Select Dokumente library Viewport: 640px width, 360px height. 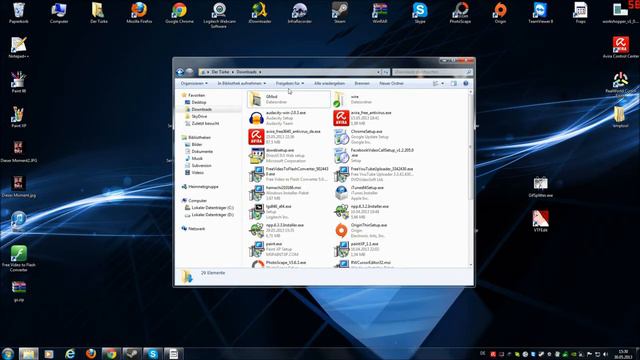pyautogui.click(x=202, y=151)
